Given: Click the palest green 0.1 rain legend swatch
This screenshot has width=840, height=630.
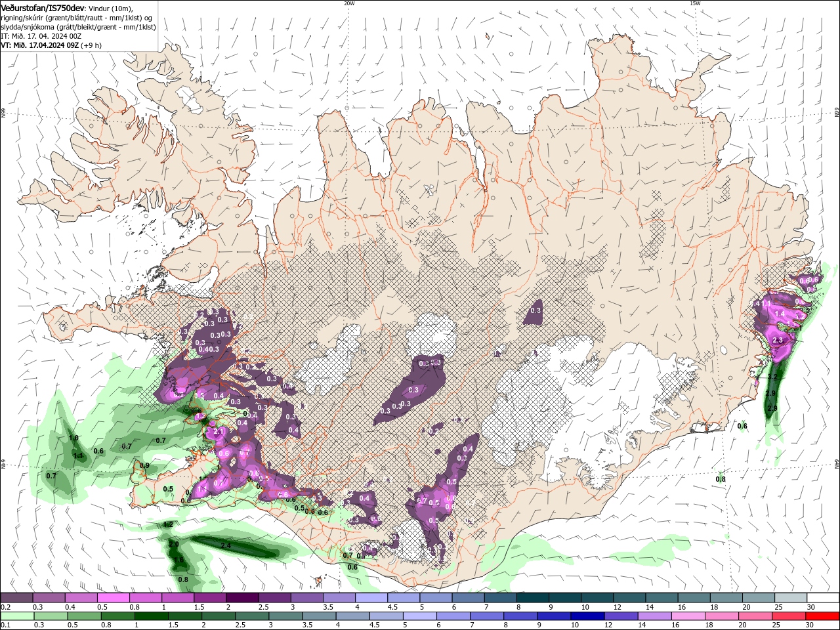Looking at the screenshot, I should point(16,616).
